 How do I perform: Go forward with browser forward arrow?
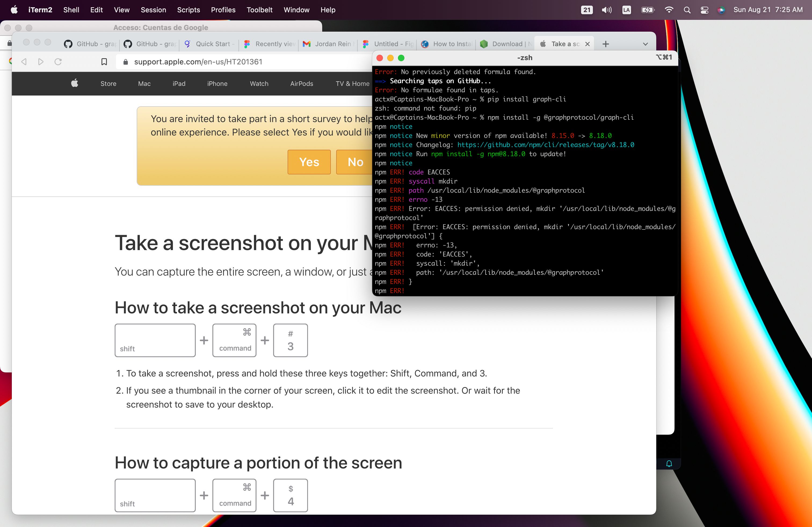(x=41, y=62)
